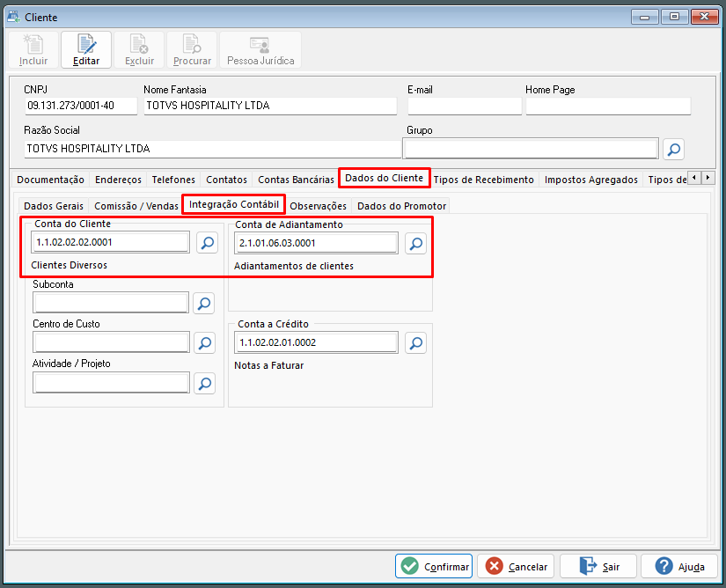Click the Grupo input field
Screen dimensions: 726x588
coord(531,149)
